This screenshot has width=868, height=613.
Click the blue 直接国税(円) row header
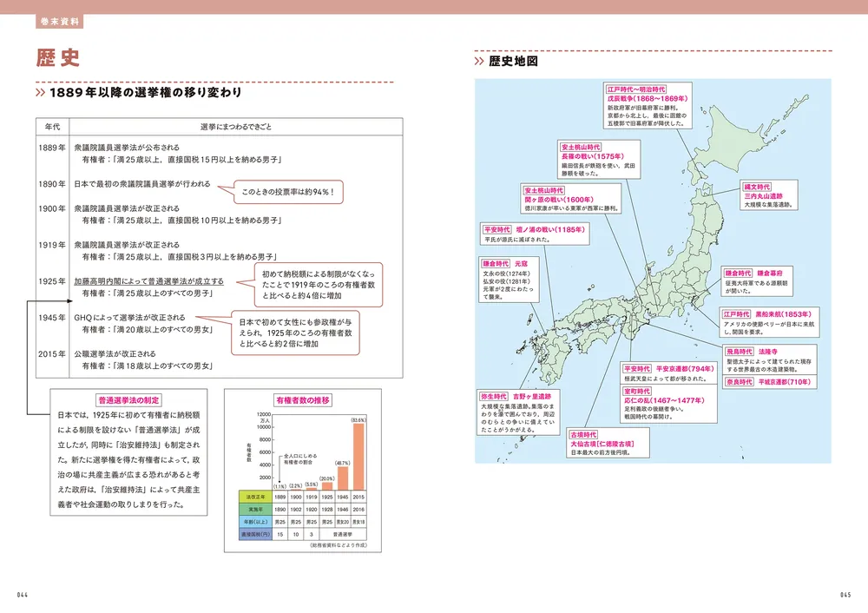pyautogui.click(x=255, y=535)
